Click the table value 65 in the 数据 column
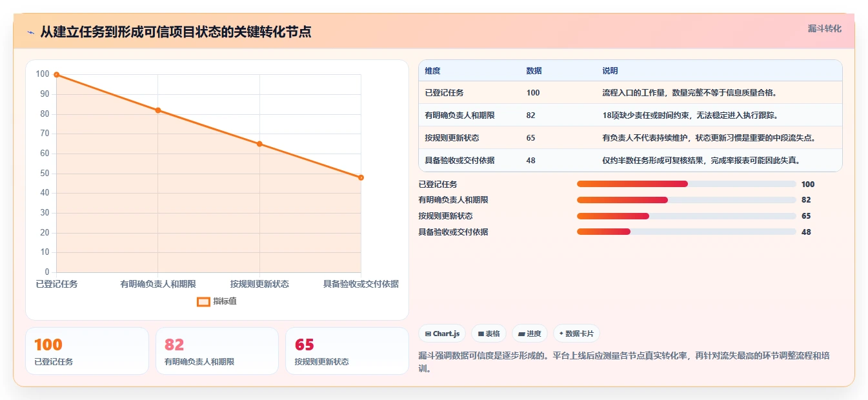Viewport: 868px width, 400px height. click(x=530, y=138)
